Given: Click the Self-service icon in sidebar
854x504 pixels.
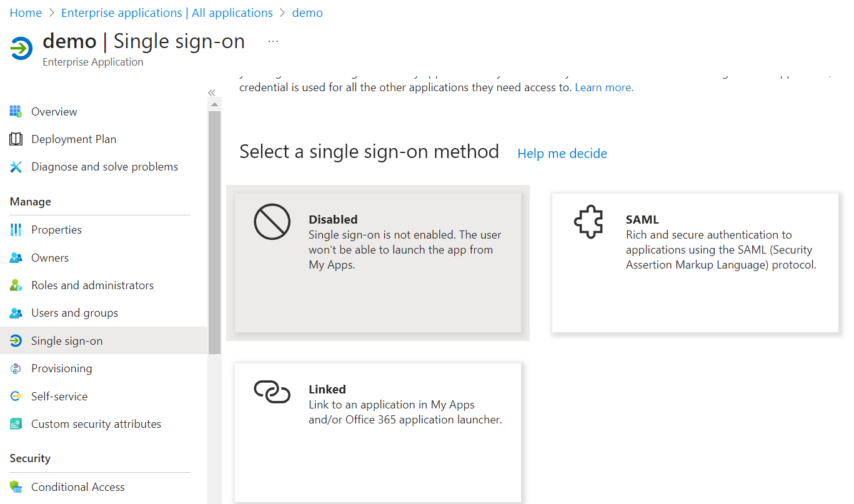Looking at the screenshot, I should (x=16, y=397).
